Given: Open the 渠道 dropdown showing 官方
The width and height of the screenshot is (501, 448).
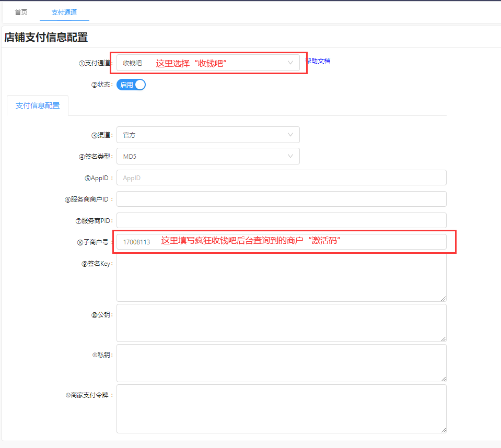Looking at the screenshot, I should (x=208, y=135).
